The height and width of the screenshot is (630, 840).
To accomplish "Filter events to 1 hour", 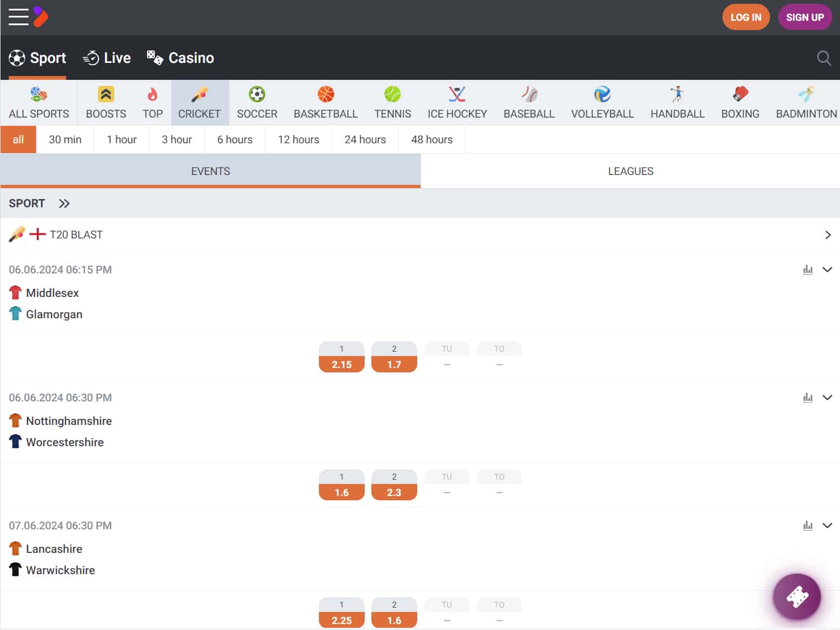I will pos(121,139).
